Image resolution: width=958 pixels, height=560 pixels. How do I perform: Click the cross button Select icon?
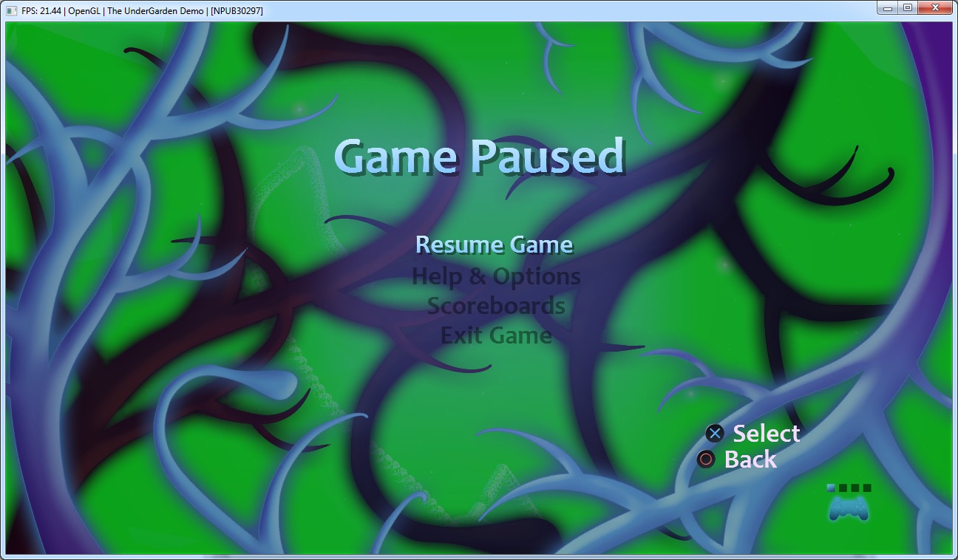click(715, 434)
